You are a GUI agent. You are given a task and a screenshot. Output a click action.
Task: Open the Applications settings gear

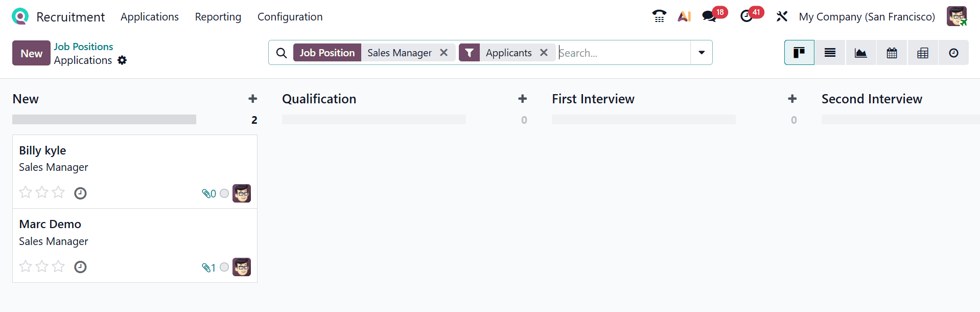[x=122, y=60]
